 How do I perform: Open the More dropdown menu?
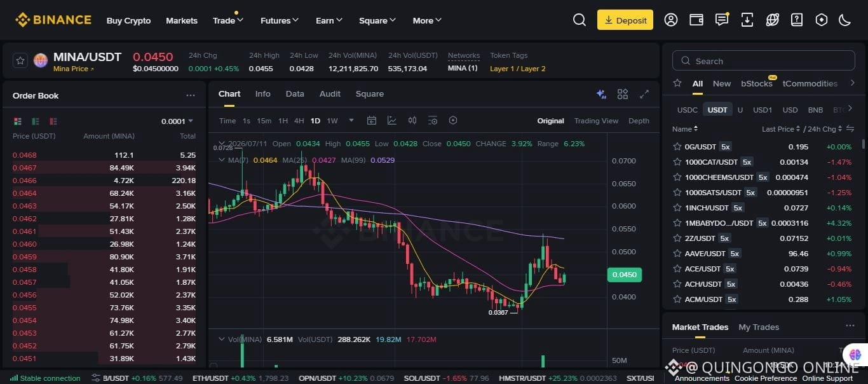427,20
